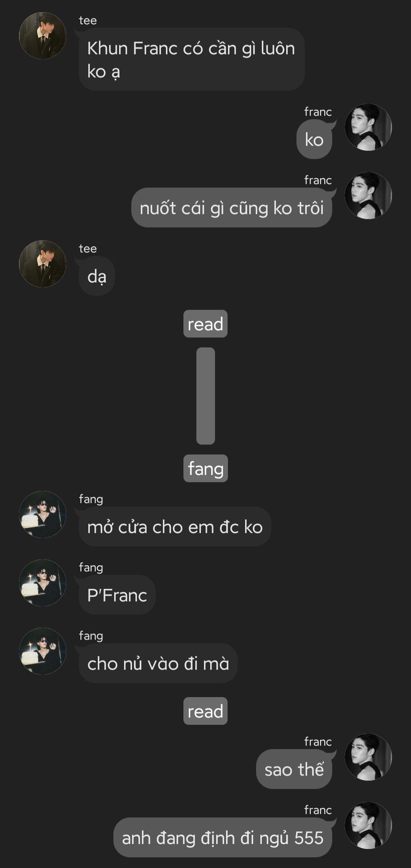Tap the 'P'Franc' message bubble
Image resolution: width=411 pixels, height=868 pixels.
click(x=117, y=595)
